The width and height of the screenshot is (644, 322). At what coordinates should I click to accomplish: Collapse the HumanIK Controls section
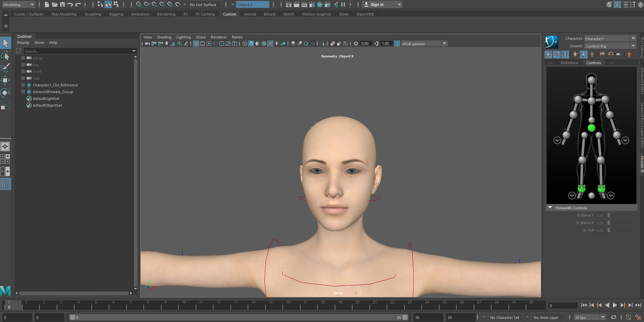coord(550,208)
